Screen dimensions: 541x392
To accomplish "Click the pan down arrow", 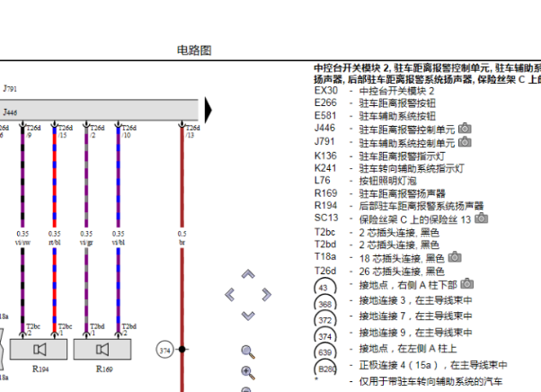I will tap(248, 316).
